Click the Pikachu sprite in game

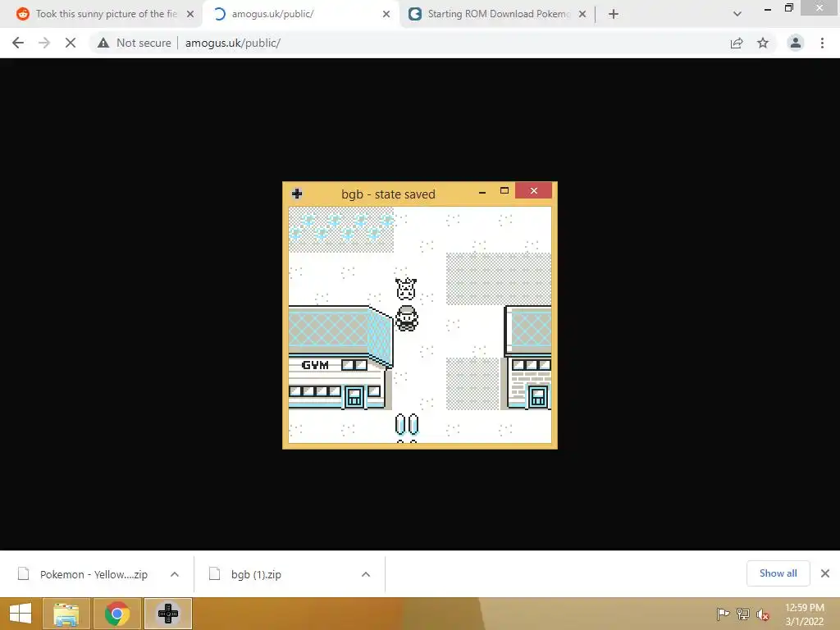pyautogui.click(x=406, y=289)
